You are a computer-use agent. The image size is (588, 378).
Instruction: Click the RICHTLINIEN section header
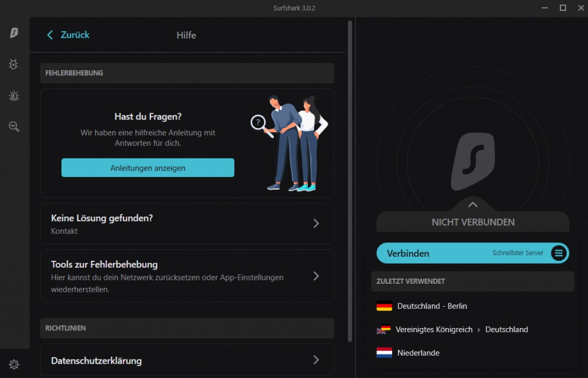tap(187, 328)
